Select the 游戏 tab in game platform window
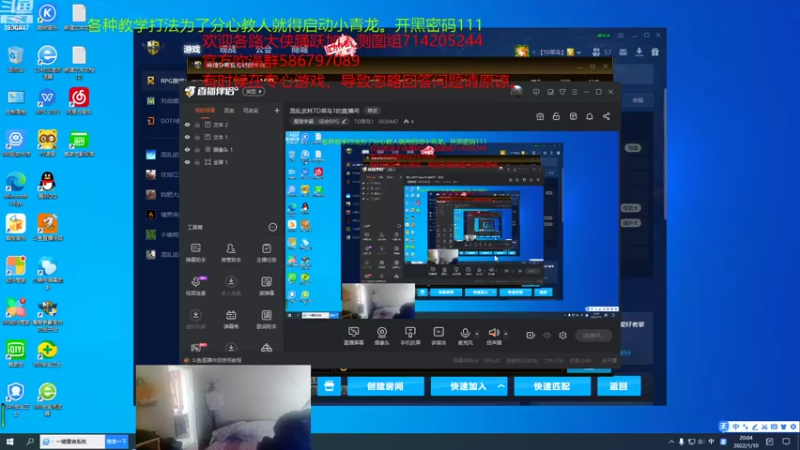 [192, 49]
